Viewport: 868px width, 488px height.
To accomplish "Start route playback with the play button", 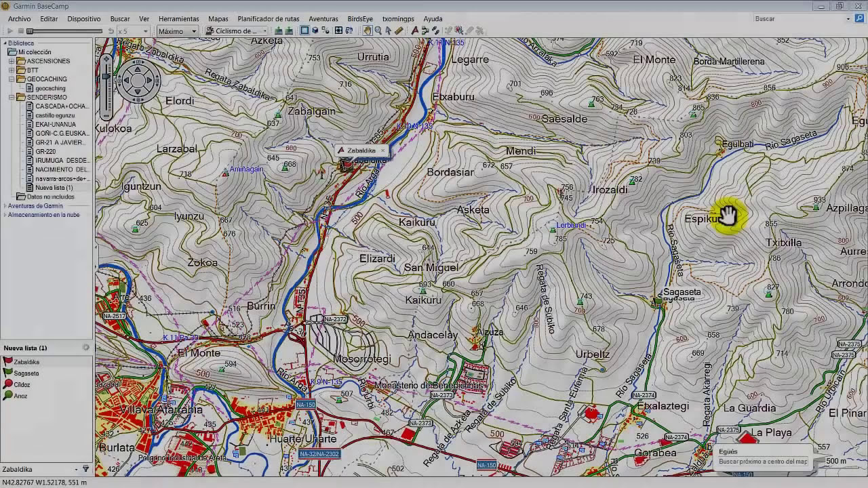I will (10, 31).
